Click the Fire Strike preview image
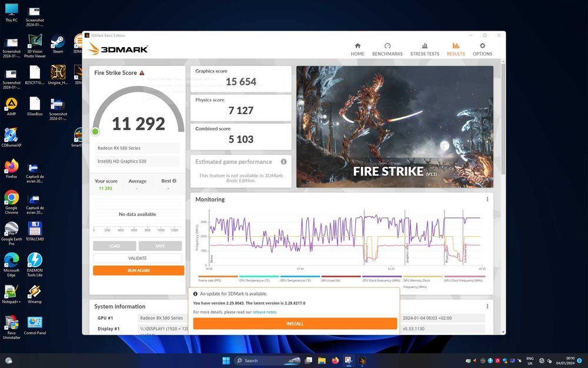 395,127
